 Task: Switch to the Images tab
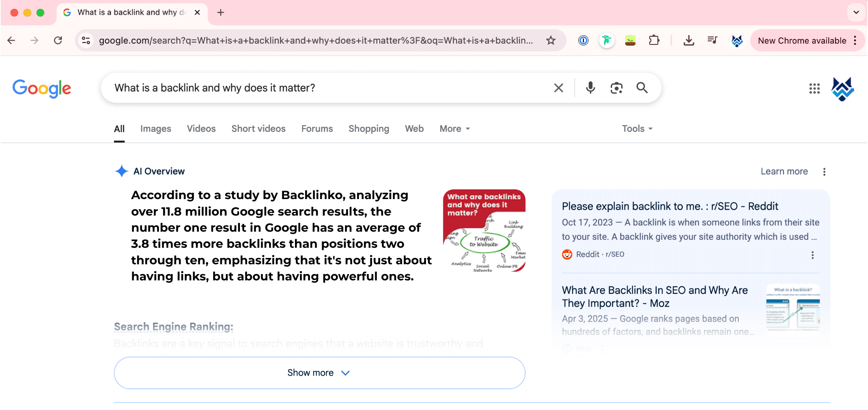coord(156,129)
